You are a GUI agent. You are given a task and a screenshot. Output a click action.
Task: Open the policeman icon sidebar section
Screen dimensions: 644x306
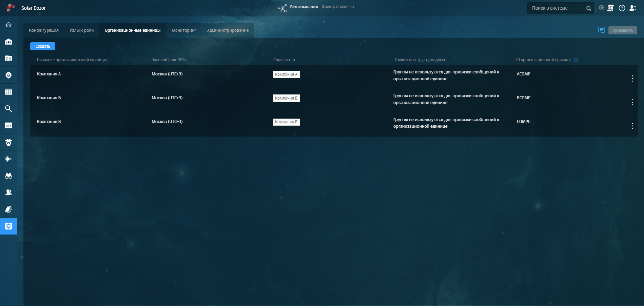coord(9,142)
